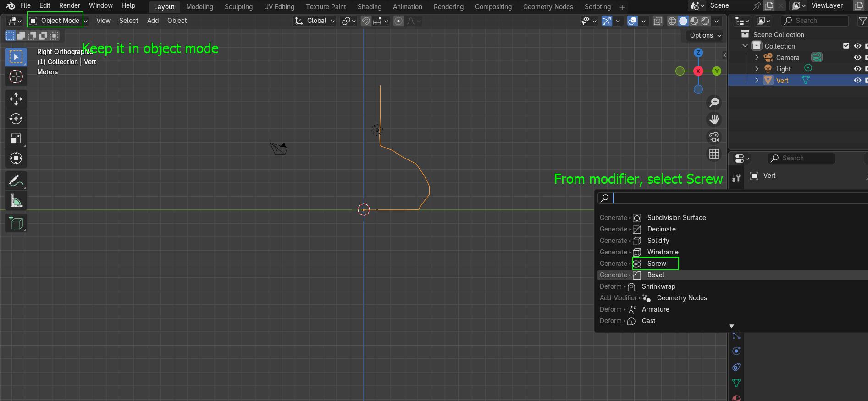Click the outliner Search field

tap(815, 21)
